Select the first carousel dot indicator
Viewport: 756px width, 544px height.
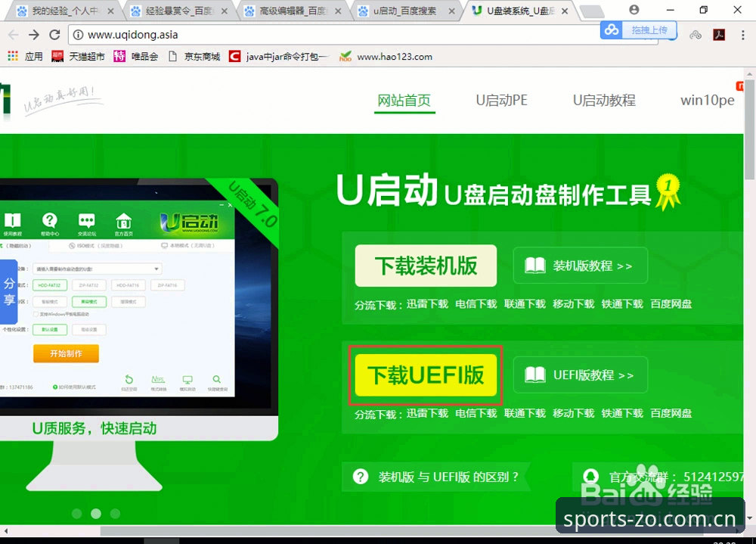76,514
